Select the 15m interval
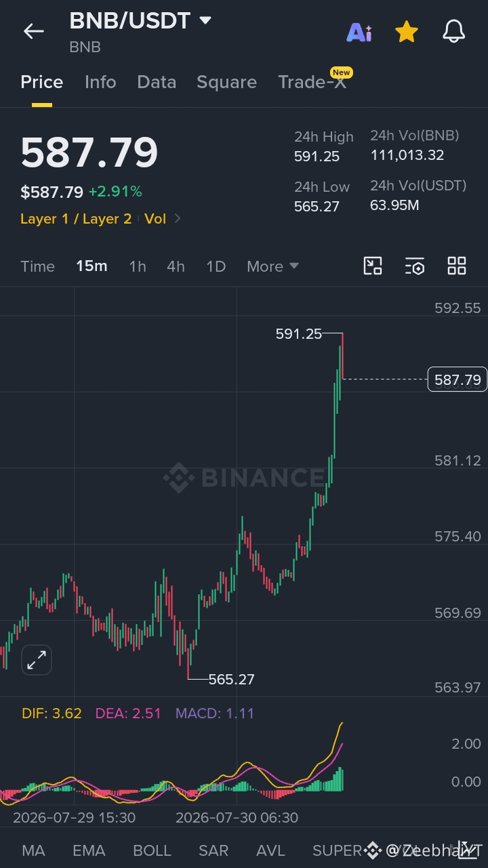The image size is (488, 868). (91, 266)
